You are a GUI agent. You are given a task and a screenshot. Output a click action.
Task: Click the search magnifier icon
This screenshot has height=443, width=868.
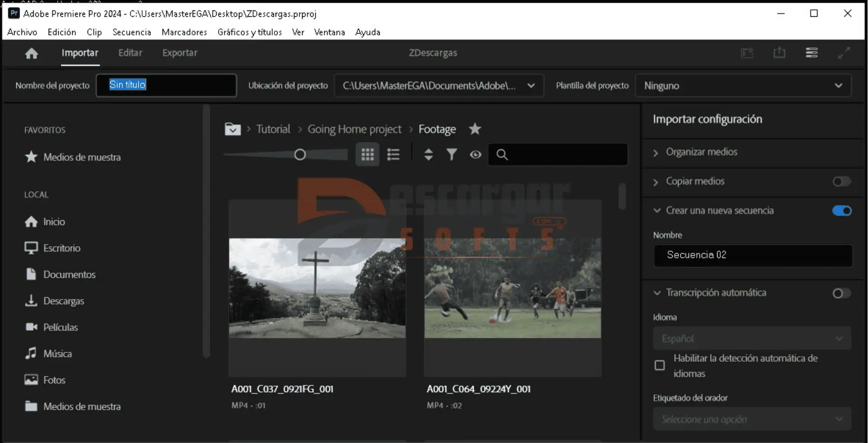[502, 155]
